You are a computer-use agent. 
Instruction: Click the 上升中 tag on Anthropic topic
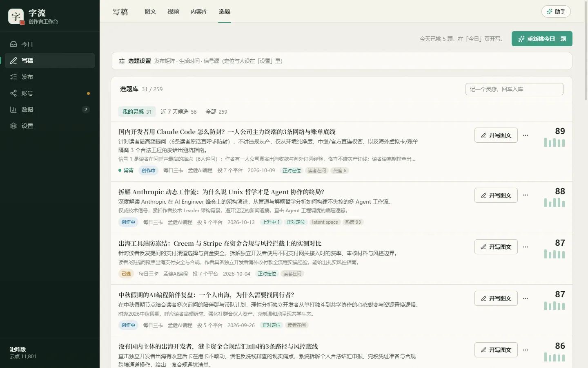271,222
